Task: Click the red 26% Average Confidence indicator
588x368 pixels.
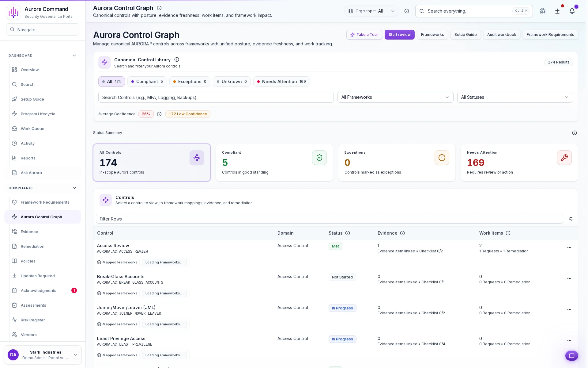Action: tap(146, 114)
